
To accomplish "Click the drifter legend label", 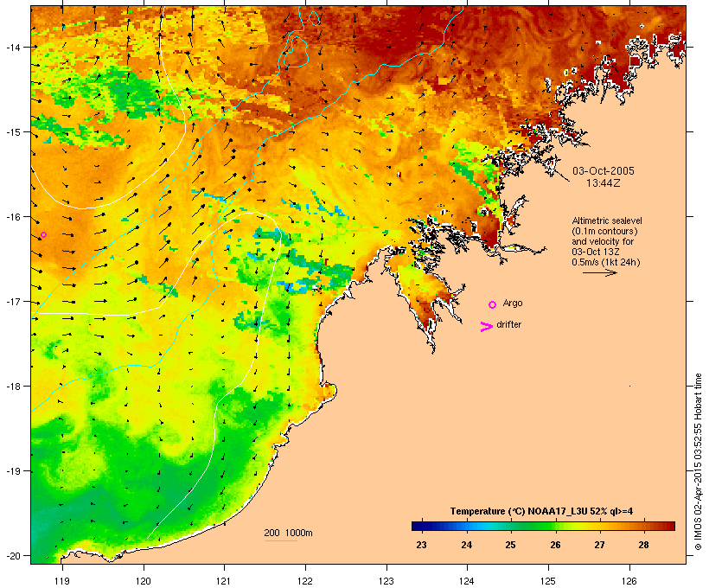I will [x=508, y=324].
